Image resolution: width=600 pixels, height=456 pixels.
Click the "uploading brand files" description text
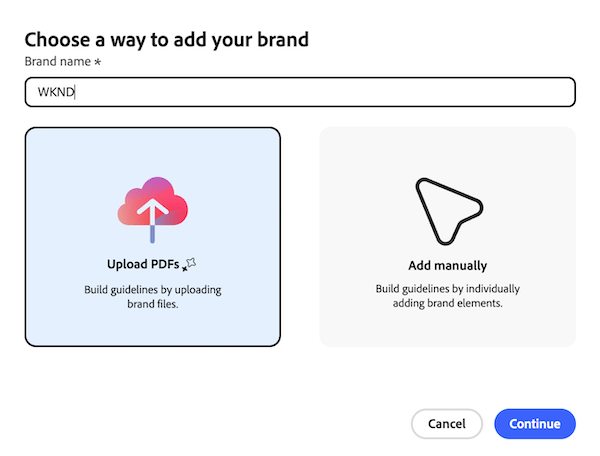[152, 297]
